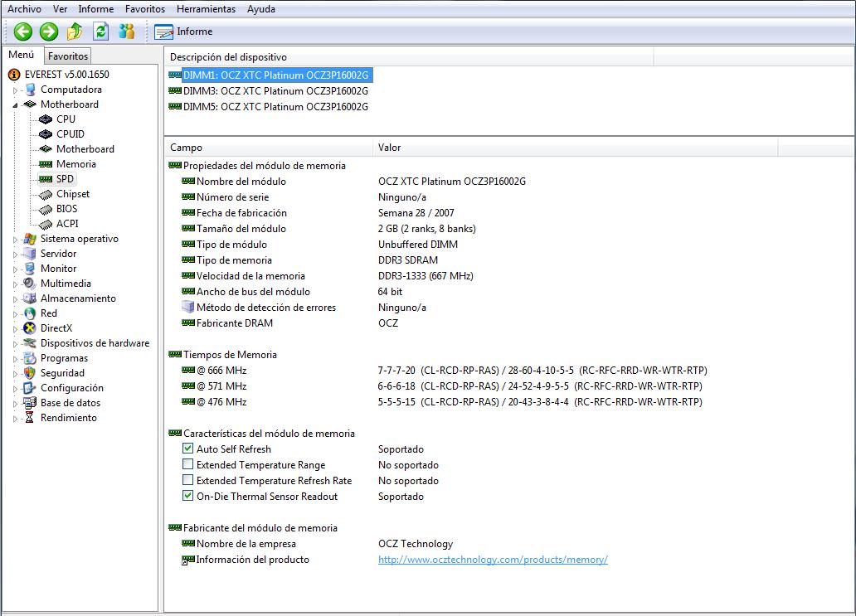Click the Campo column header
Image resolution: width=856 pixels, height=616 pixels.
(x=269, y=148)
